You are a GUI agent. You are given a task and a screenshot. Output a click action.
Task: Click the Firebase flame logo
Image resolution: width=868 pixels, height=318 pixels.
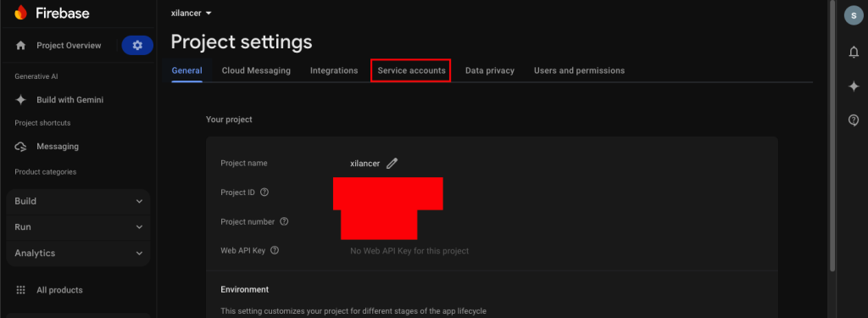pos(20,12)
